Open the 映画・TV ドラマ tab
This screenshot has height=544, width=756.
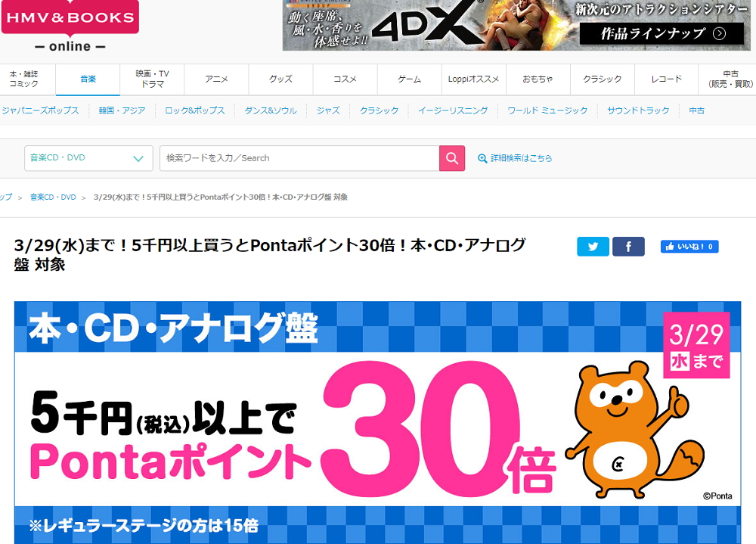(153, 79)
